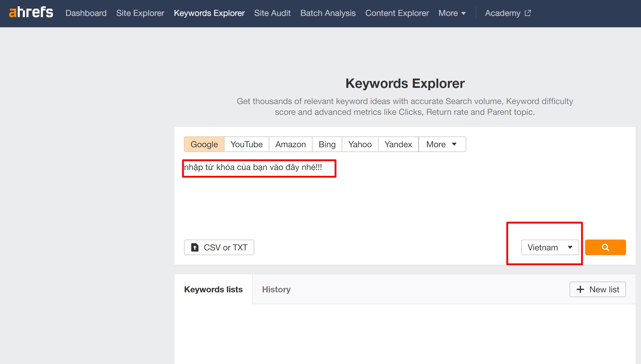Switch to Yandex search engine
Screen dimensions: 641x364
[x=398, y=144]
